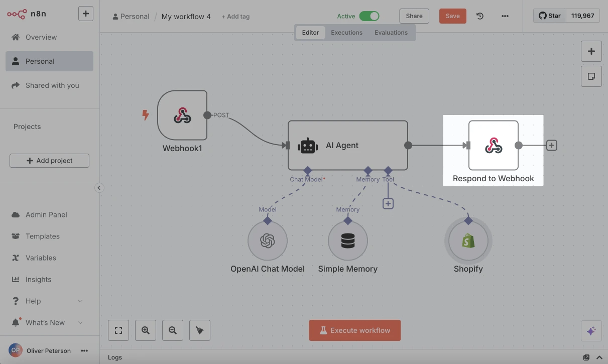Fit the workflow to view

[x=118, y=330]
